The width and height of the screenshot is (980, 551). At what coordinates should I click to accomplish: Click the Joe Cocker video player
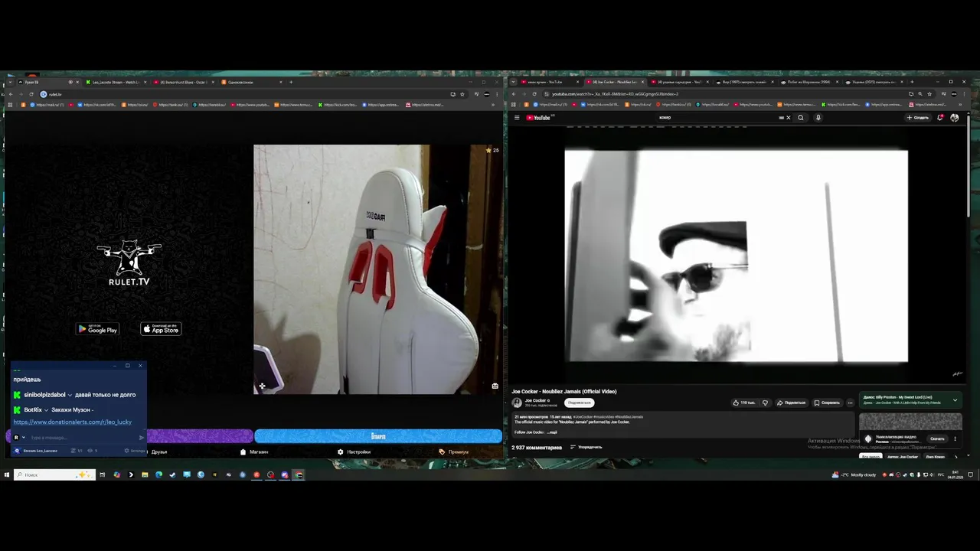click(x=737, y=256)
